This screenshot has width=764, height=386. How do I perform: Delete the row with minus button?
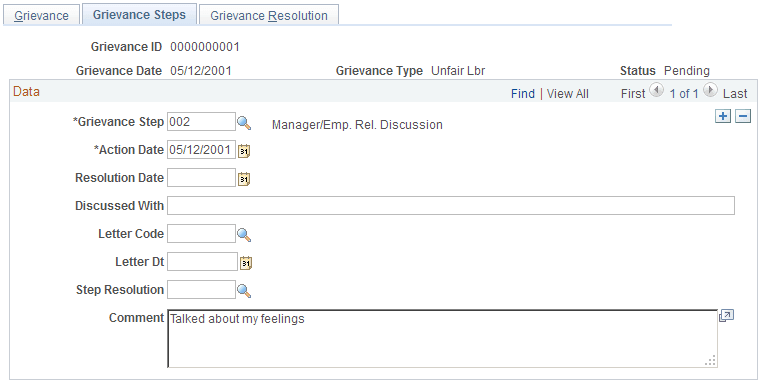[x=743, y=116]
